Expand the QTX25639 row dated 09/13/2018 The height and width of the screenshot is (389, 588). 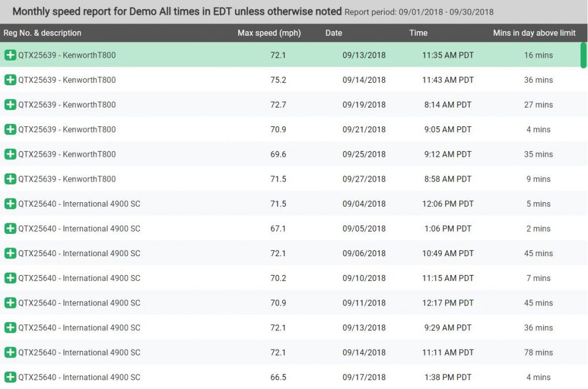(10, 55)
